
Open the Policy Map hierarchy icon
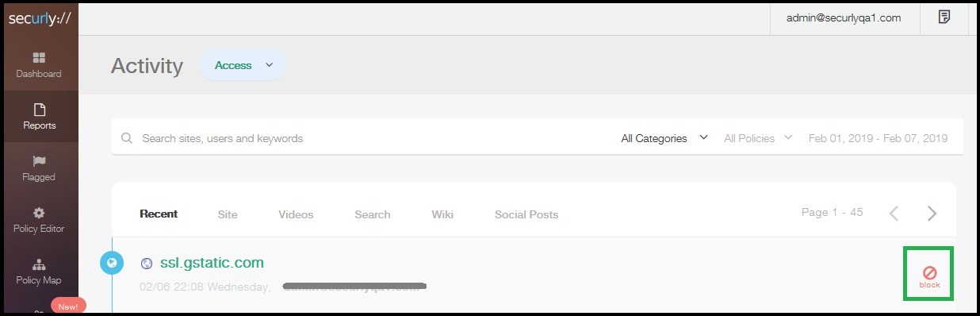click(x=39, y=264)
